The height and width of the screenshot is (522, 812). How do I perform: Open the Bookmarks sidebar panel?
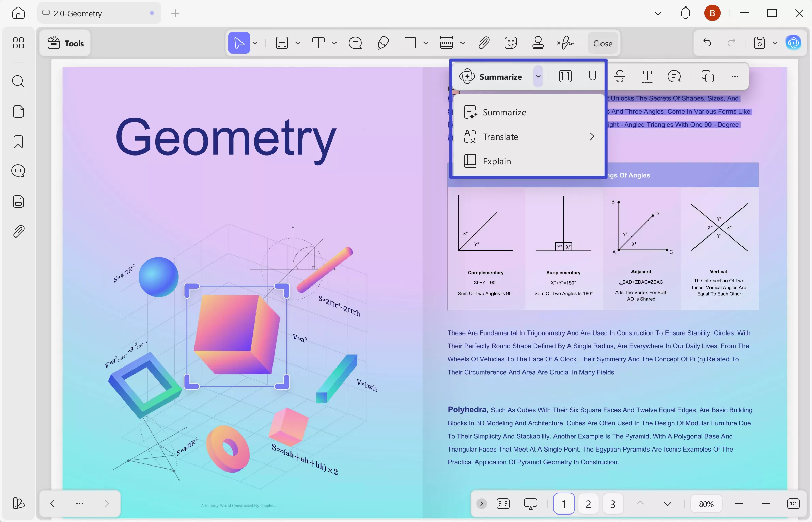(18, 142)
